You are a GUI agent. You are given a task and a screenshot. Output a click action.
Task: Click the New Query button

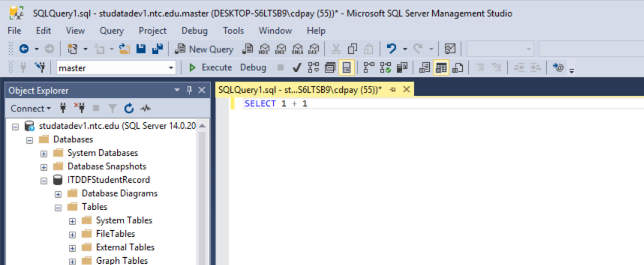pos(204,49)
